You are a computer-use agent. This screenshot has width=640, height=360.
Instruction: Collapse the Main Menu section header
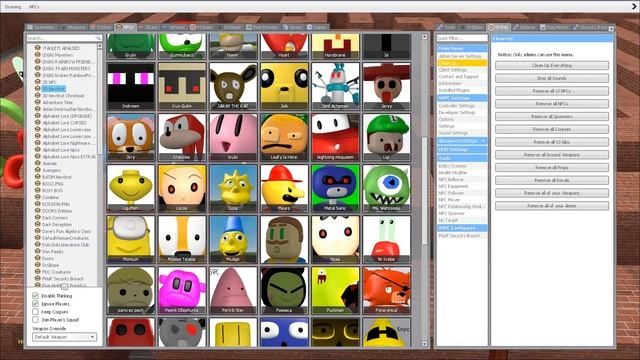(462, 49)
